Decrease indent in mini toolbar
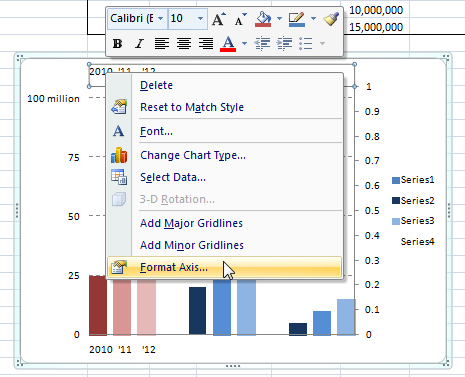Screen dimensions: 465x377 [262, 44]
